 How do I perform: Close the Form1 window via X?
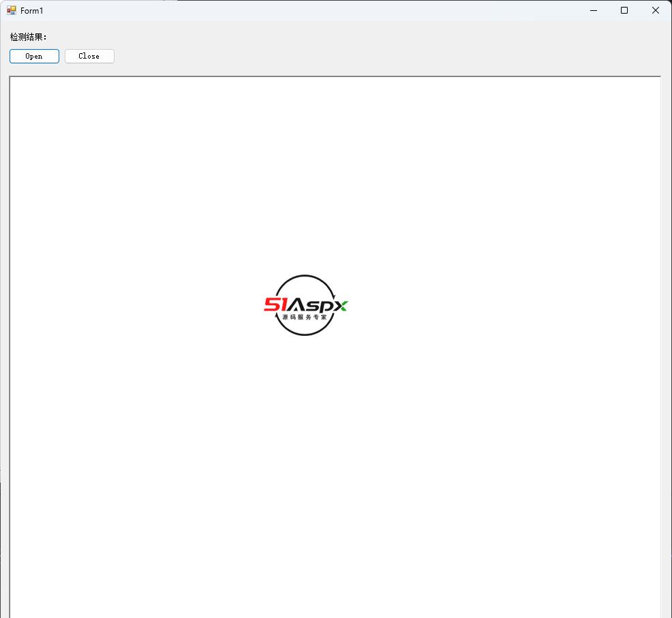[x=656, y=10]
